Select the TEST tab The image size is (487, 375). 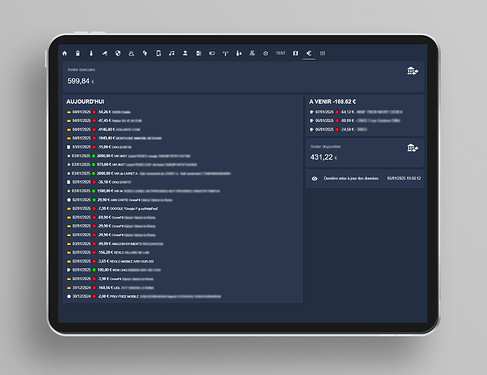pyautogui.click(x=281, y=53)
